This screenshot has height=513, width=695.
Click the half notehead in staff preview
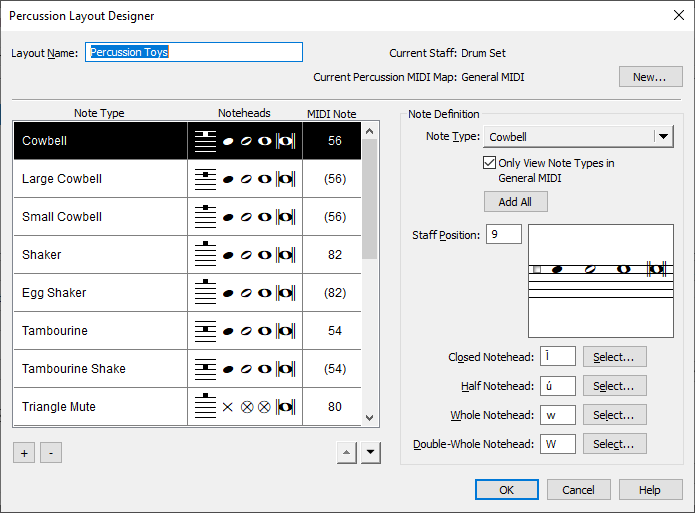click(x=590, y=269)
